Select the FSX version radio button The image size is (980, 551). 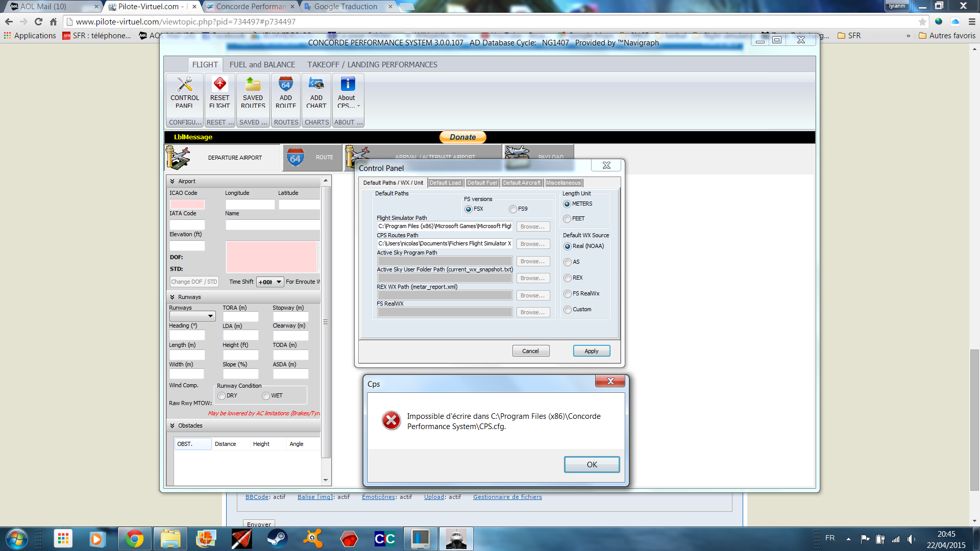pos(468,209)
